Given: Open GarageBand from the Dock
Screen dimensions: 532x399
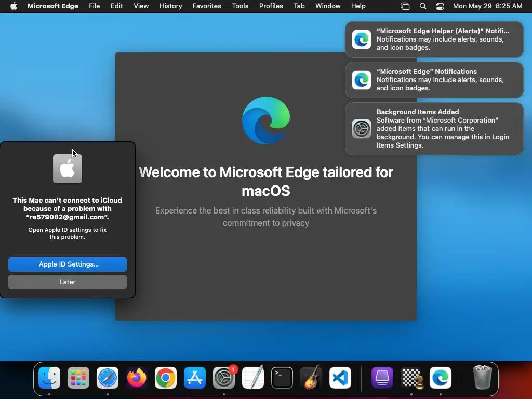Looking at the screenshot, I should [x=311, y=377].
